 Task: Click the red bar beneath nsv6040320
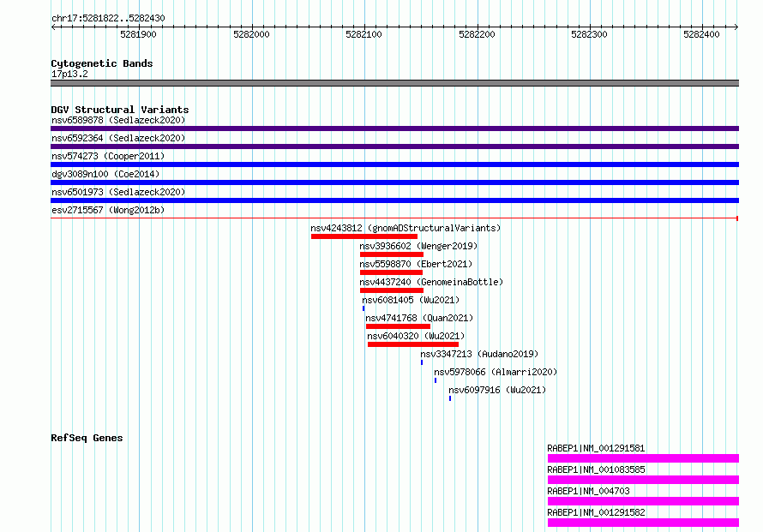413,344
